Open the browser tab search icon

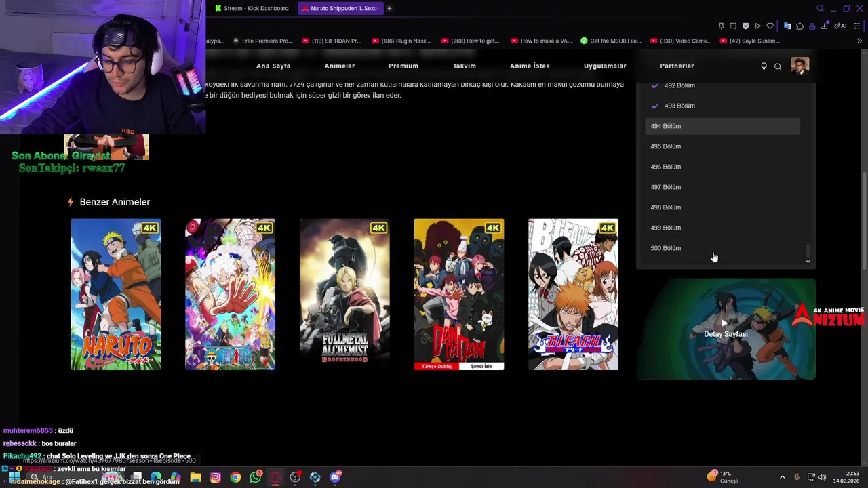tap(820, 9)
